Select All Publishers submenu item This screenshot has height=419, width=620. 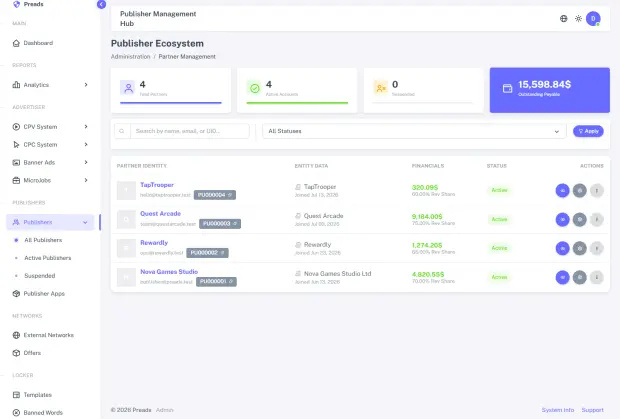click(x=43, y=240)
